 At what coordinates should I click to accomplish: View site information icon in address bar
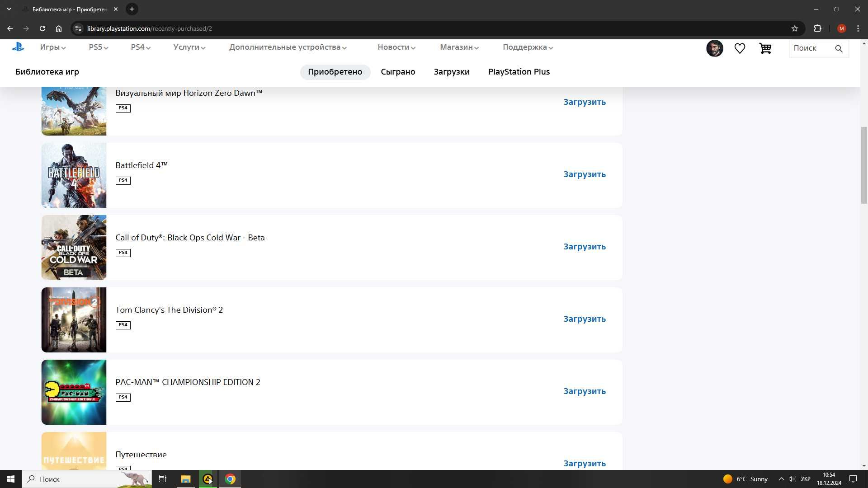(x=78, y=28)
